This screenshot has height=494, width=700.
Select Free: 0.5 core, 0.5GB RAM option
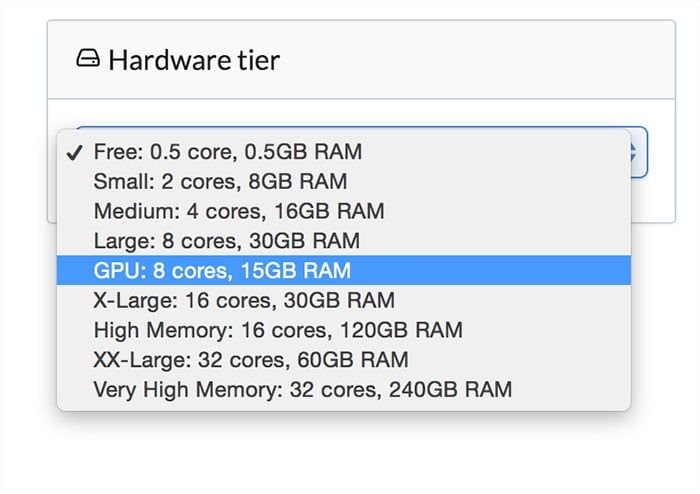tap(227, 152)
